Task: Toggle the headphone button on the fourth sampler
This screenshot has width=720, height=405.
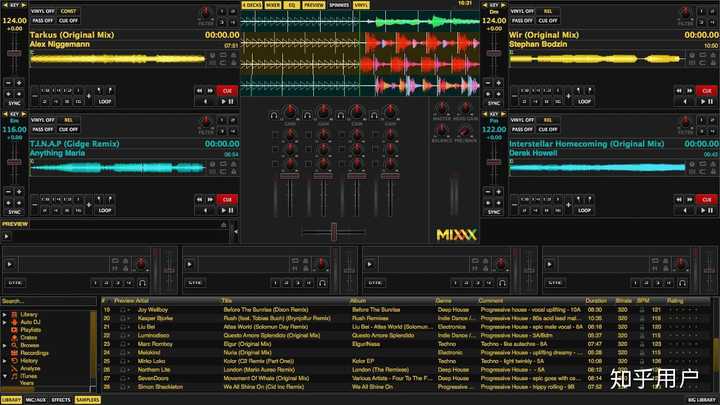Action: (x=682, y=283)
